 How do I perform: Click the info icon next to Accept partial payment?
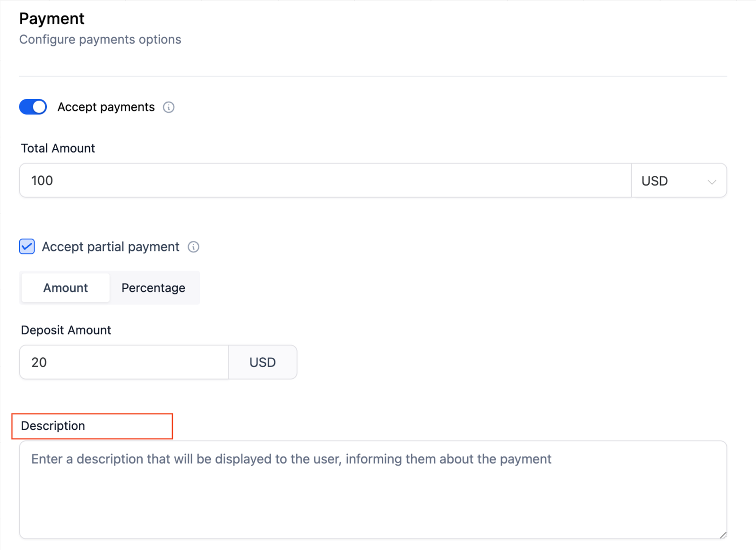[193, 247]
